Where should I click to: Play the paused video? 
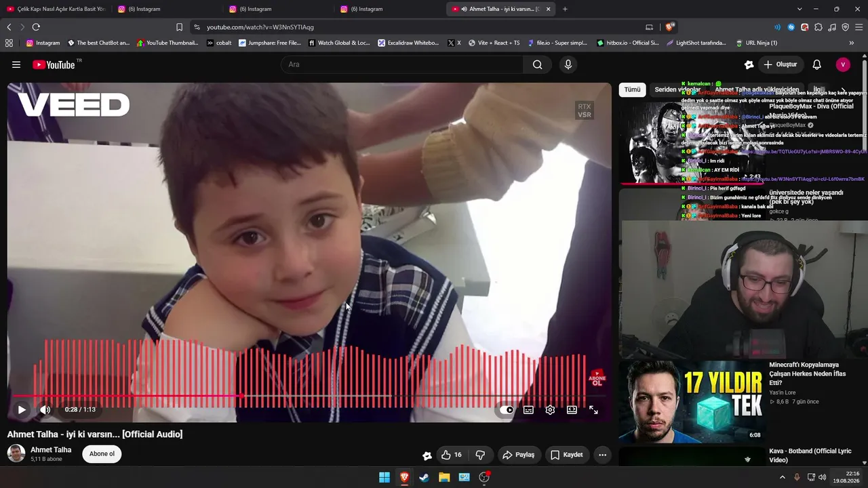coord(22,409)
